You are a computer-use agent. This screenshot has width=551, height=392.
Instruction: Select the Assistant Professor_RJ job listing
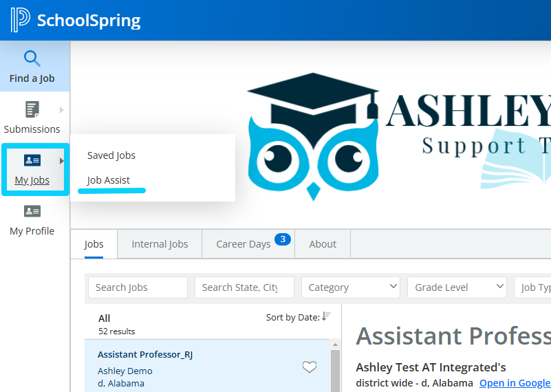point(207,366)
